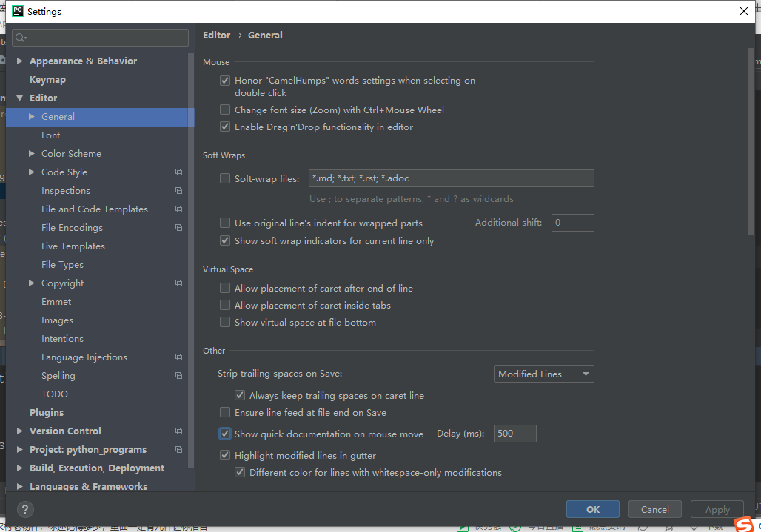
Task: Expand the Project: python_programs node arrow
Action: click(x=20, y=450)
